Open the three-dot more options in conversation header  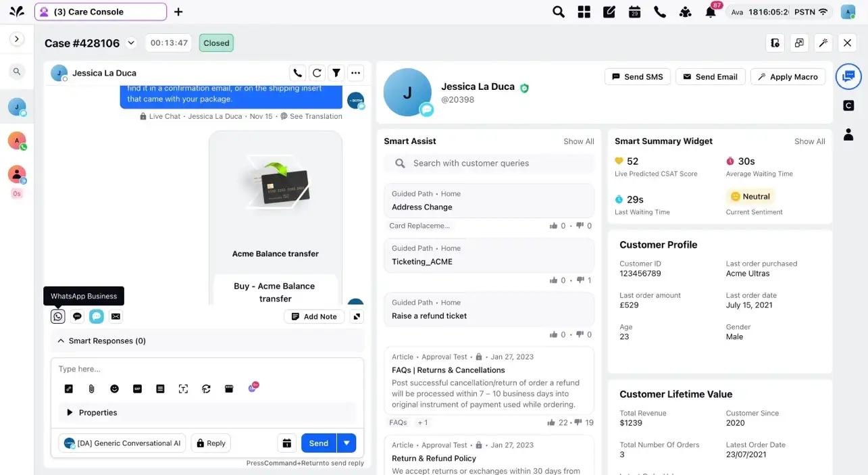pyautogui.click(x=356, y=72)
